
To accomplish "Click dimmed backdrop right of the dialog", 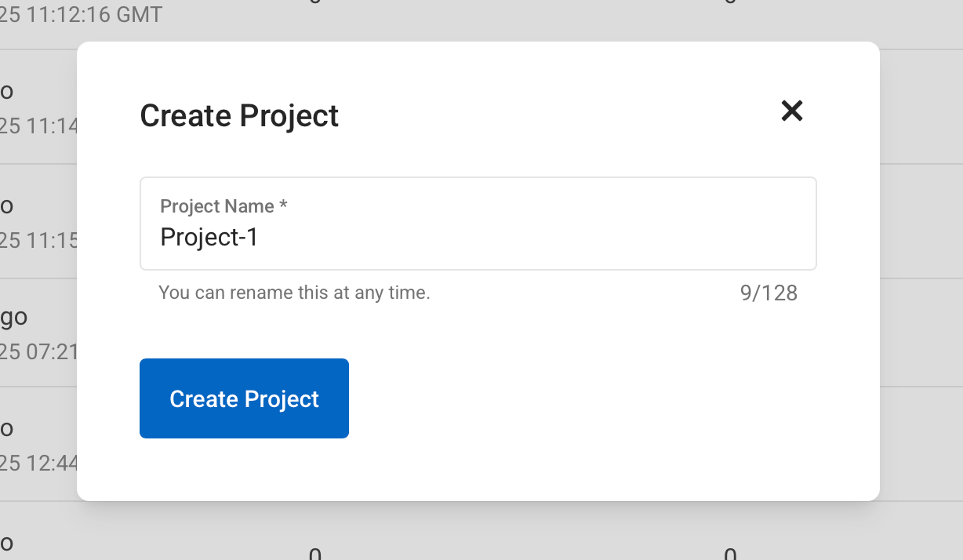I will click(x=921, y=275).
